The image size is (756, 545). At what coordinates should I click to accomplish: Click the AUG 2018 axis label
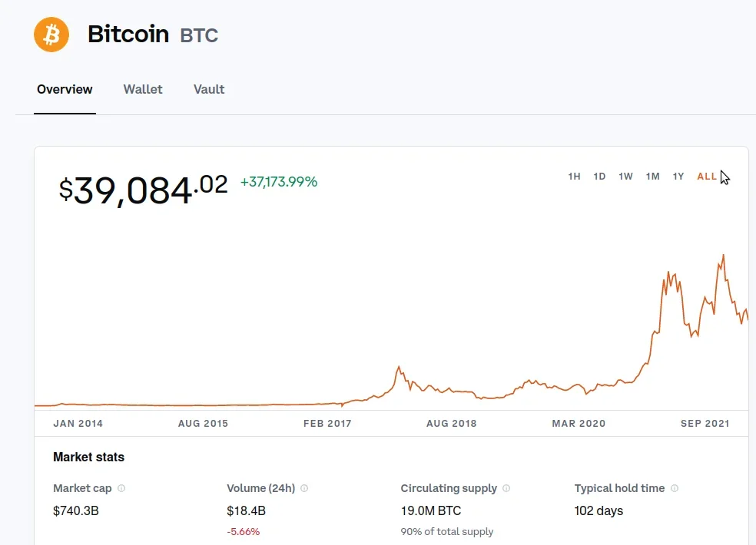pos(451,424)
